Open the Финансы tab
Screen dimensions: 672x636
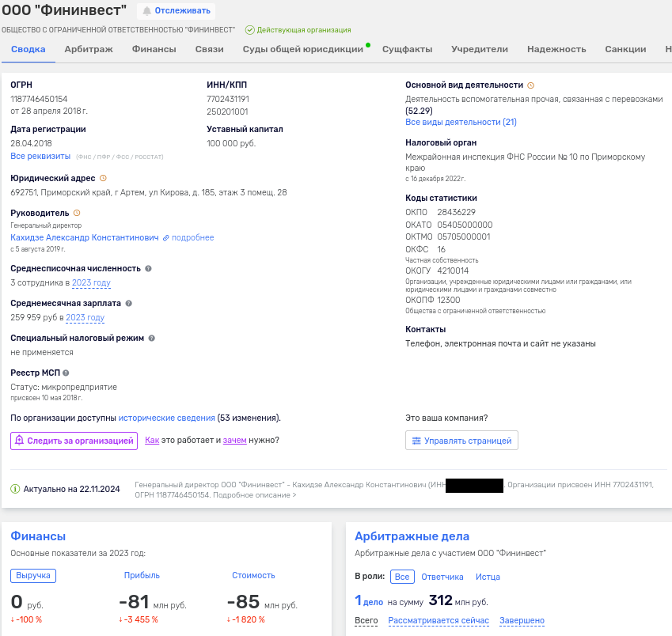(x=154, y=49)
